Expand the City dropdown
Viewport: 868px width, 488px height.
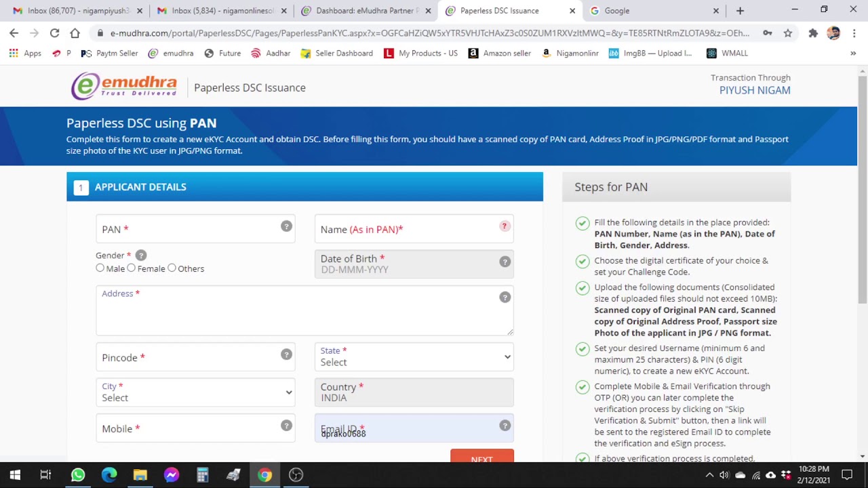point(195,392)
